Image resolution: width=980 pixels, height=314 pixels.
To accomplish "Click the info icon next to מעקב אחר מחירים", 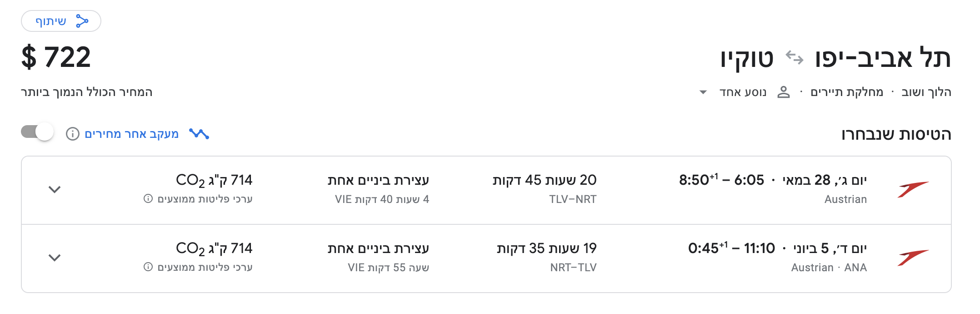I will (73, 133).
